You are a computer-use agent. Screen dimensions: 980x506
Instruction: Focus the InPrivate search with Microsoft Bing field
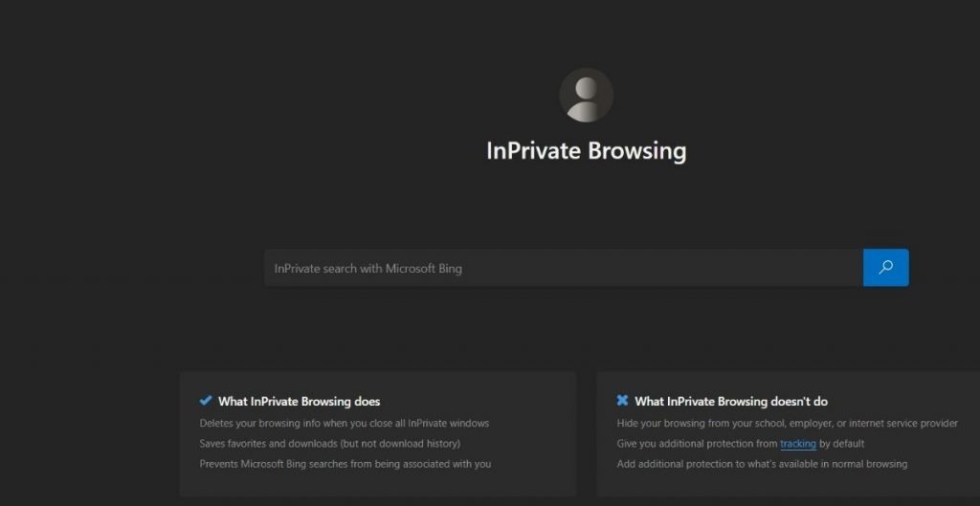pyautogui.click(x=563, y=269)
